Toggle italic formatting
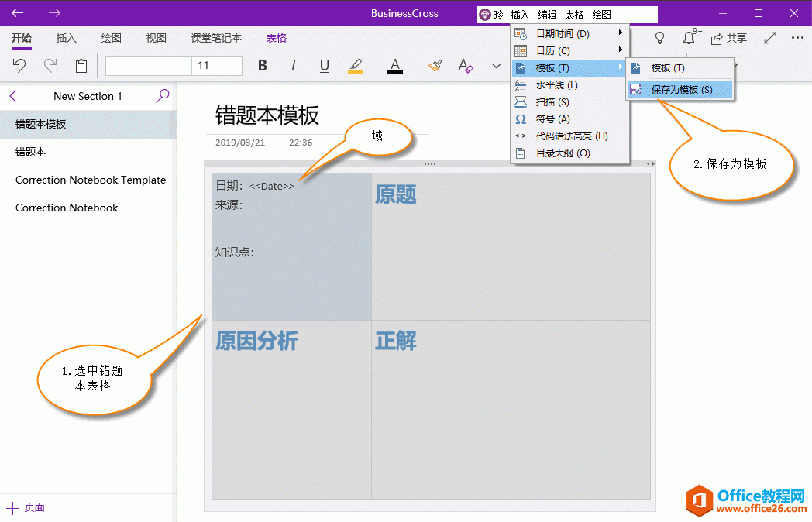812x522 pixels. (293, 66)
